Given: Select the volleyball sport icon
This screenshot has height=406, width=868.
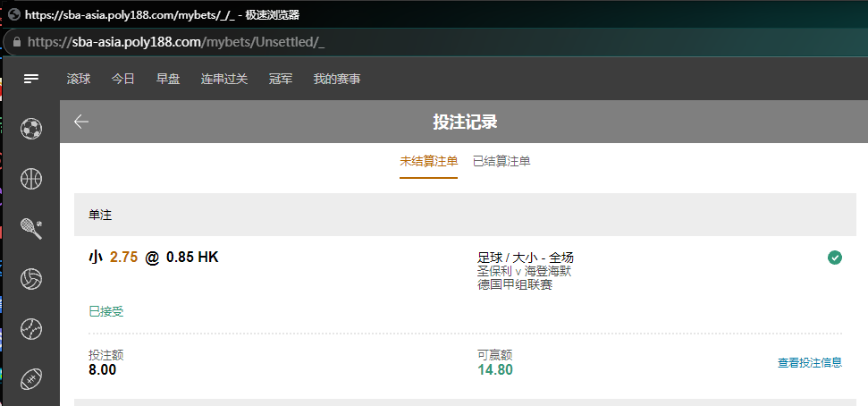Looking at the screenshot, I should [31, 279].
